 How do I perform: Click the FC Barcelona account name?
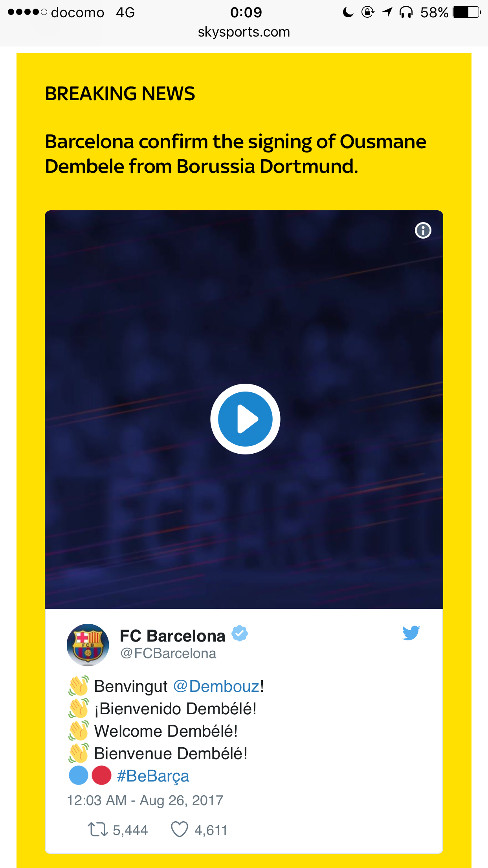(x=172, y=636)
